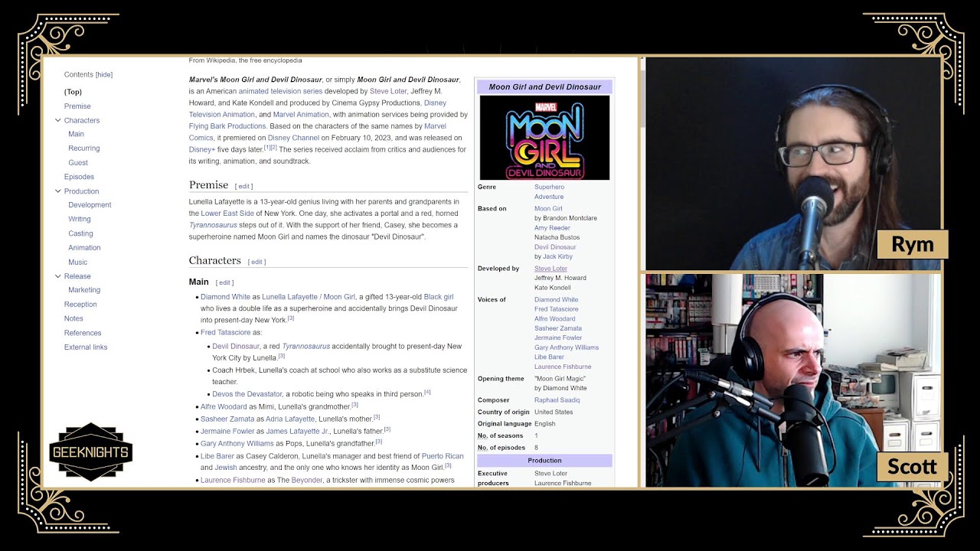Go to Reception in contents sidebar
980x551 pixels.
coord(80,305)
